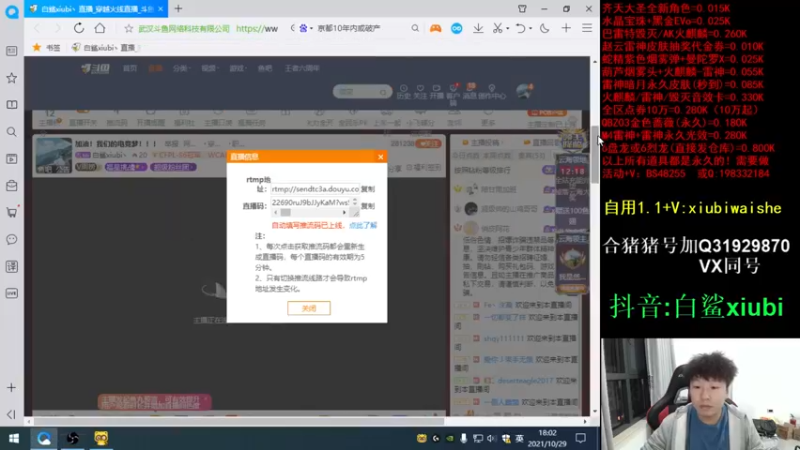Open sidebar video player icon

[x=11, y=159]
